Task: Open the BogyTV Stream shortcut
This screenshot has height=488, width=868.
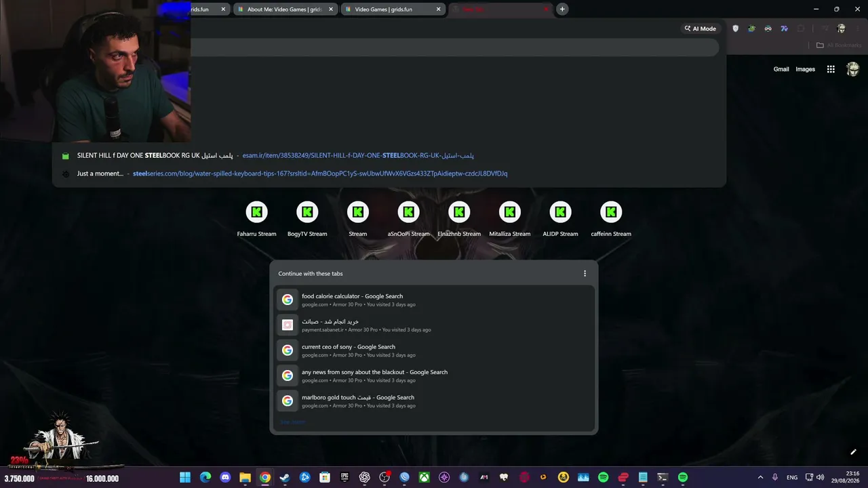Action: [x=307, y=219]
